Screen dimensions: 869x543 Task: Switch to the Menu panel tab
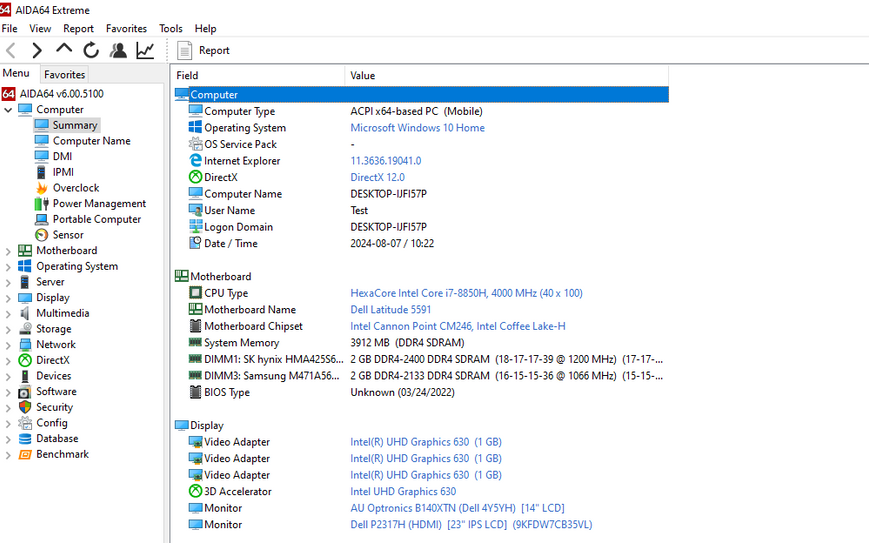(x=16, y=73)
